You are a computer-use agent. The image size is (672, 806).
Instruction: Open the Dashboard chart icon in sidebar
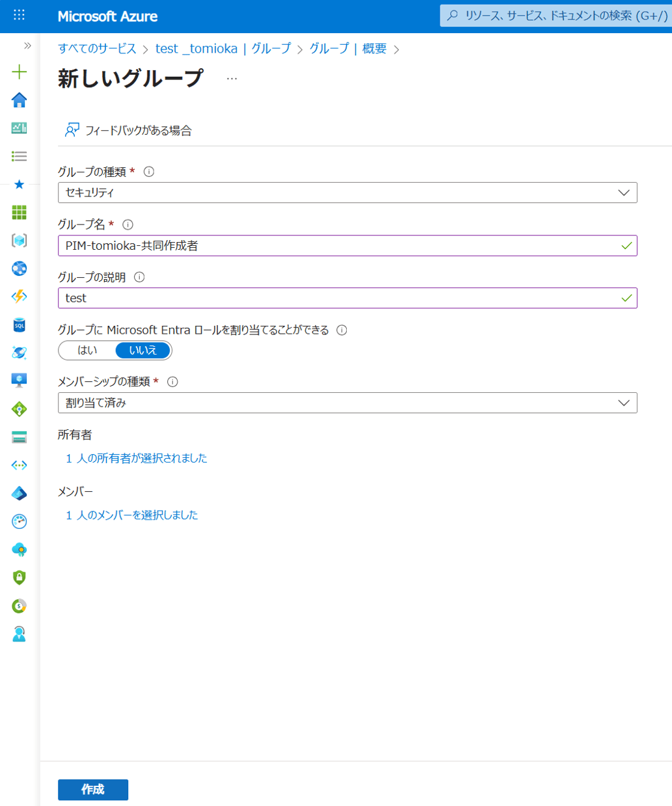(x=20, y=128)
